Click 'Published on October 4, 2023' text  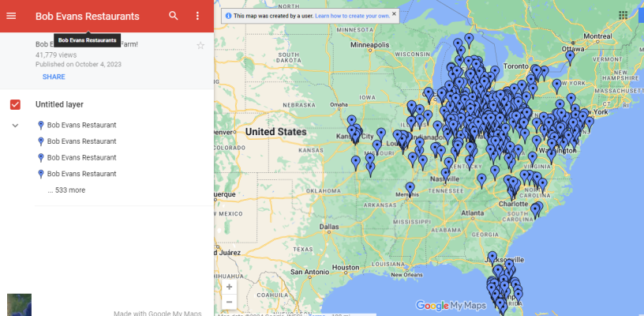(x=78, y=64)
